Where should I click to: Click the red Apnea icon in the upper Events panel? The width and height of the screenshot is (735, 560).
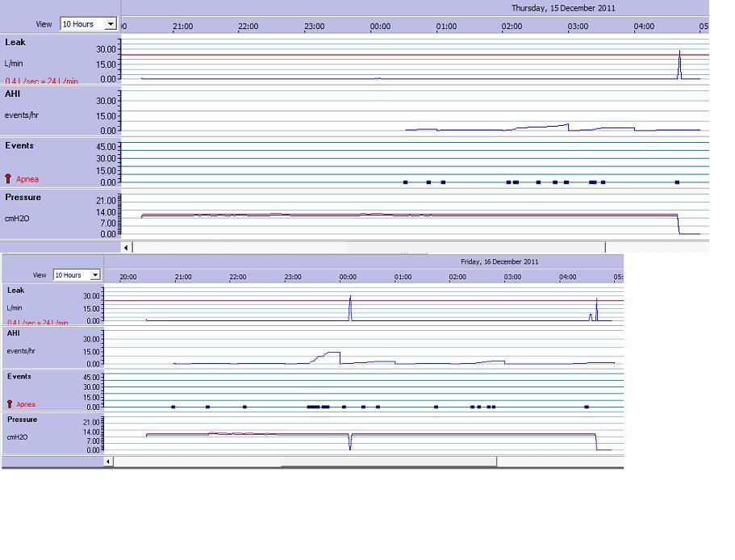tap(9, 179)
